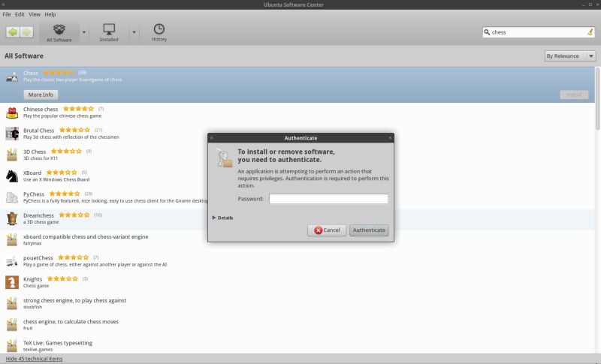Screen dimensions: 601x364
Task: Expand Details in the Authenticate dialog
Action: point(222,218)
